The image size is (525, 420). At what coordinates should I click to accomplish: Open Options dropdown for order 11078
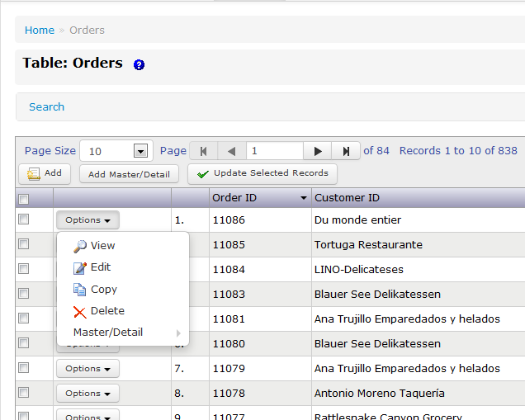[x=87, y=394]
